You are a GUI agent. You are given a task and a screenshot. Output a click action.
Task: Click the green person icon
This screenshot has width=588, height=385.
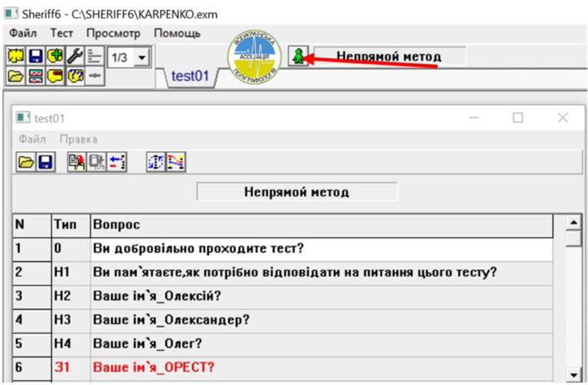point(299,56)
